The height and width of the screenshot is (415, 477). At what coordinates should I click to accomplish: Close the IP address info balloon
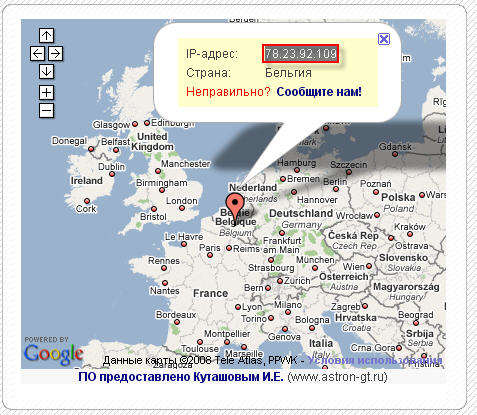384,39
